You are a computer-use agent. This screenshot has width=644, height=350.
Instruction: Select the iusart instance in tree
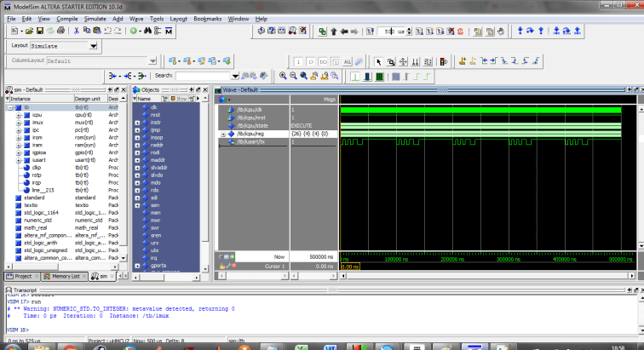pyautogui.click(x=39, y=162)
